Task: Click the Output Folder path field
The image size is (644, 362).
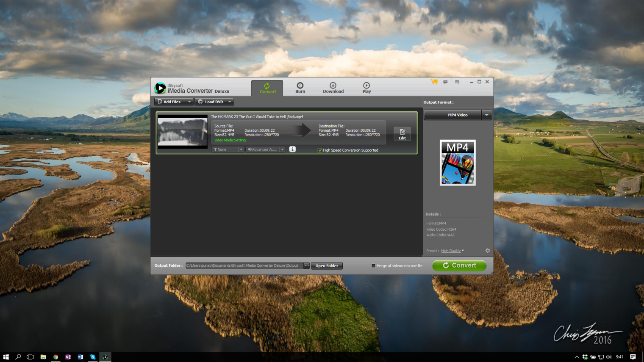Action: [x=244, y=266]
